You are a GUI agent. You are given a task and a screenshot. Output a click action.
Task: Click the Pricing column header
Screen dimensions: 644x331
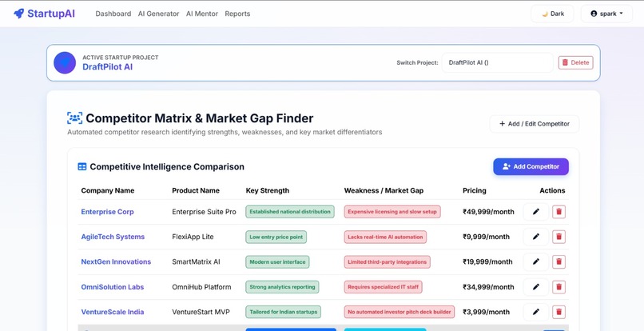click(475, 190)
